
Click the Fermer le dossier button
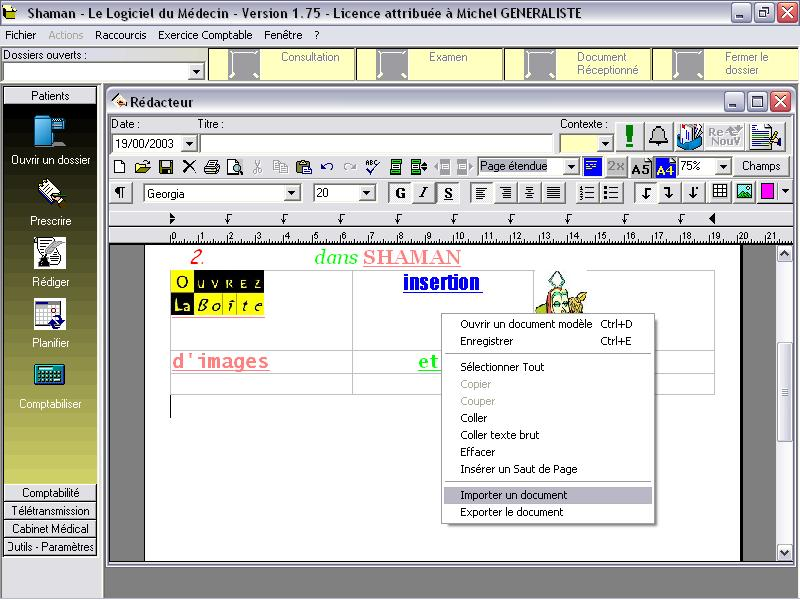click(726, 64)
